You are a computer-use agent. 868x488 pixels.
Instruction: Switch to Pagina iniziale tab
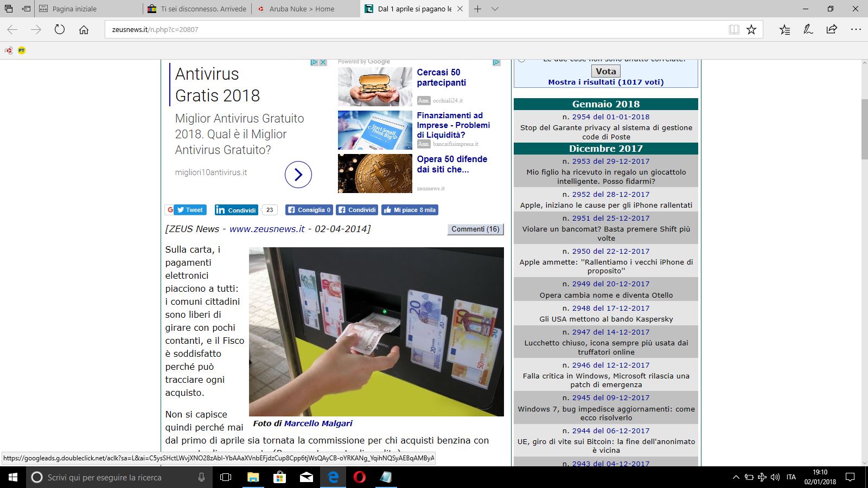[x=89, y=9]
